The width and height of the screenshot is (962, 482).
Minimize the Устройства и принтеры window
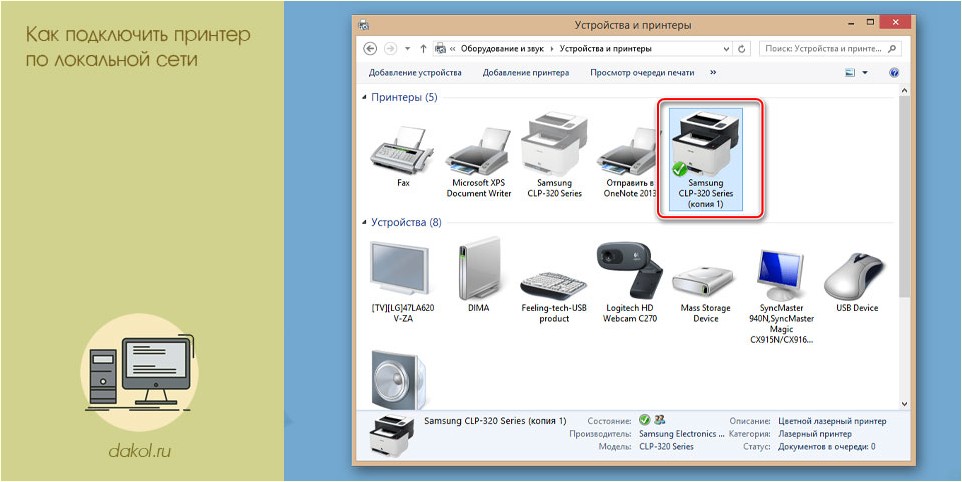point(849,22)
